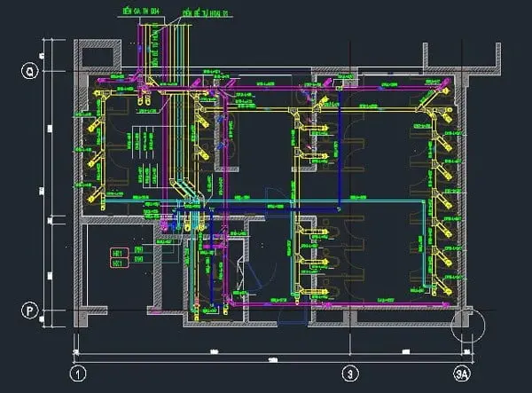The image size is (532, 393).
Task: Click the grid axis bubble numbered 1
Action: pyautogui.click(x=78, y=374)
